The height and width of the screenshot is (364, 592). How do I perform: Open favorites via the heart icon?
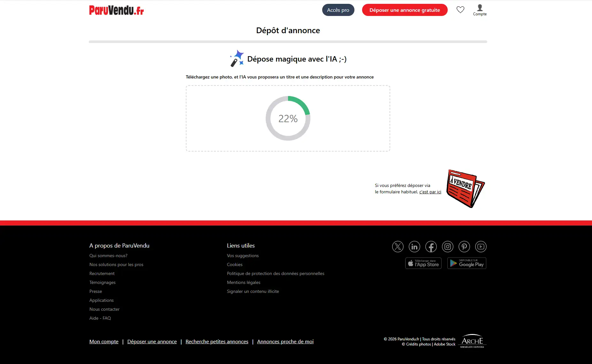[x=460, y=10]
